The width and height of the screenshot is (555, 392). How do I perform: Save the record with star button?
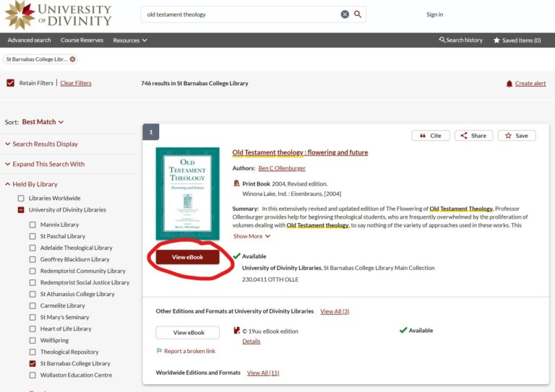[x=517, y=136]
